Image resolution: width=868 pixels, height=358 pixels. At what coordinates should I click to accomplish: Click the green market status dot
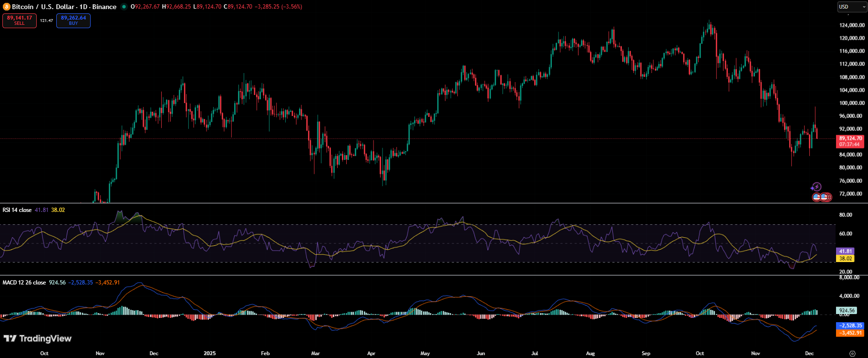click(x=124, y=7)
